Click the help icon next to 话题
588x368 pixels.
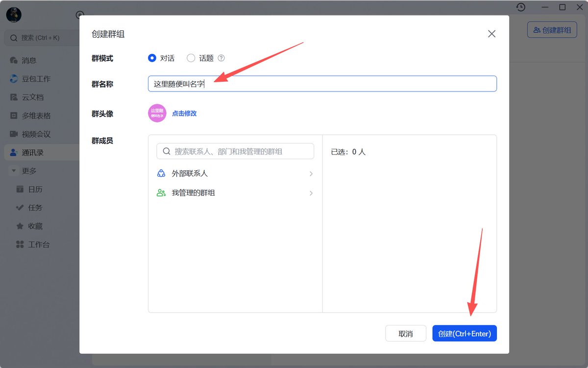click(221, 58)
